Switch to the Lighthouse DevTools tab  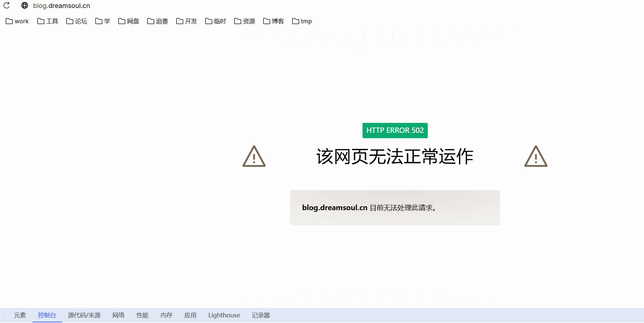(x=224, y=315)
